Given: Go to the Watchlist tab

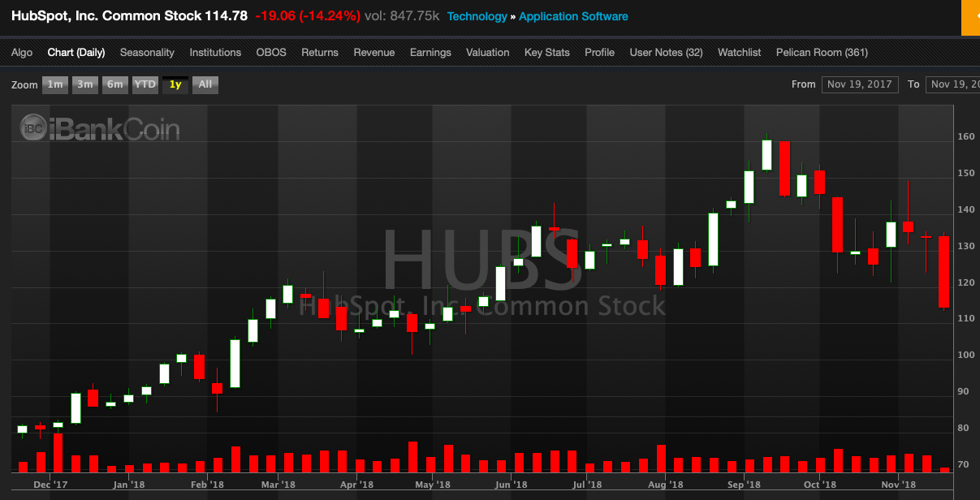Looking at the screenshot, I should pyautogui.click(x=740, y=52).
